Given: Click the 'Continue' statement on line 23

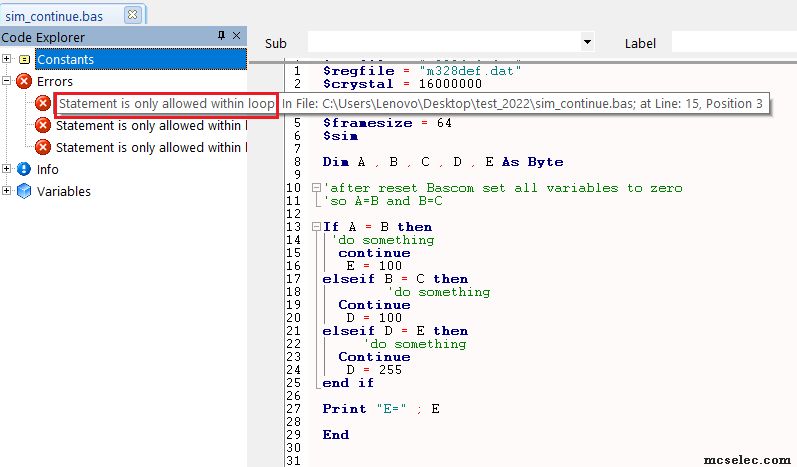Looking at the screenshot, I should [x=375, y=357].
